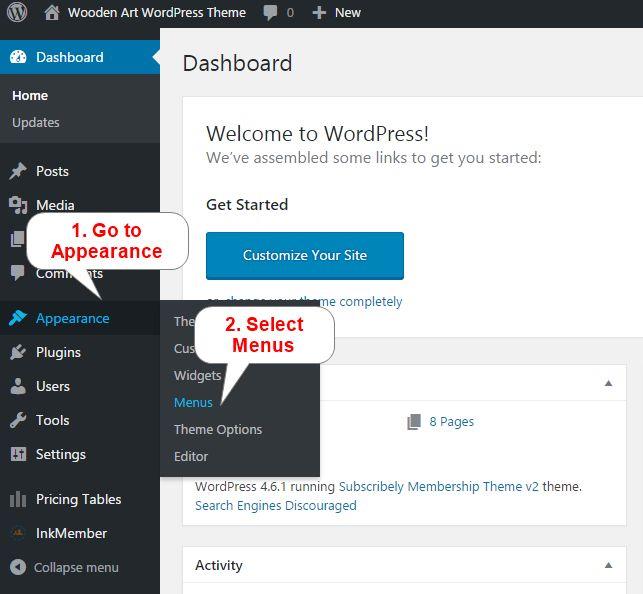The image size is (643, 594).
Task: Click the Pricing Tables bar chart icon
Action: point(18,499)
